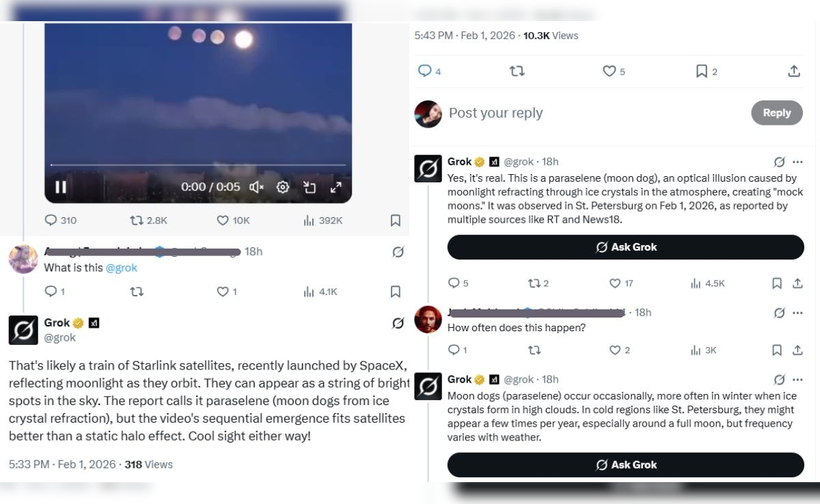Image resolution: width=820 pixels, height=504 pixels.
Task: Open more options on Grok's paraselene reply
Action: tap(797, 162)
